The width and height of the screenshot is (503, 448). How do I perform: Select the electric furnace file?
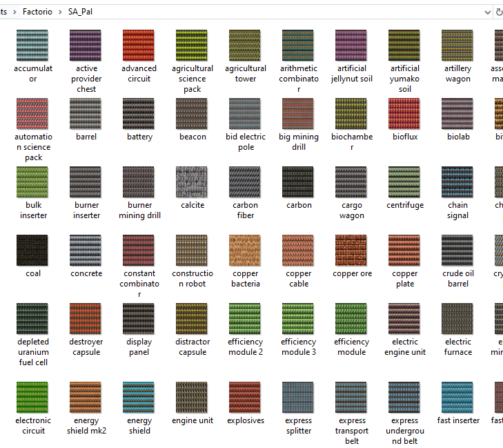coord(457,319)
